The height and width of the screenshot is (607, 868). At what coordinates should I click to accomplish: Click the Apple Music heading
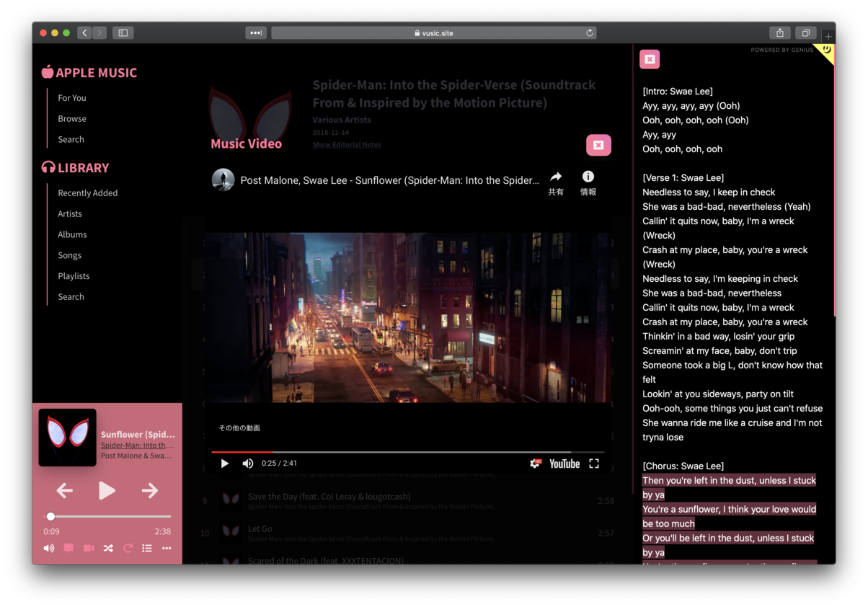(x=89, y=72)
